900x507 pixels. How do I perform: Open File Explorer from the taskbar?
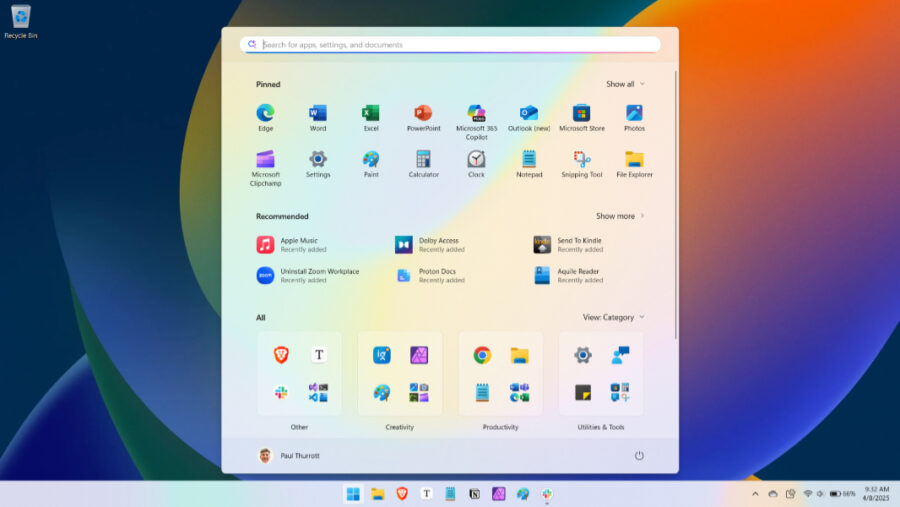(378, 494)
